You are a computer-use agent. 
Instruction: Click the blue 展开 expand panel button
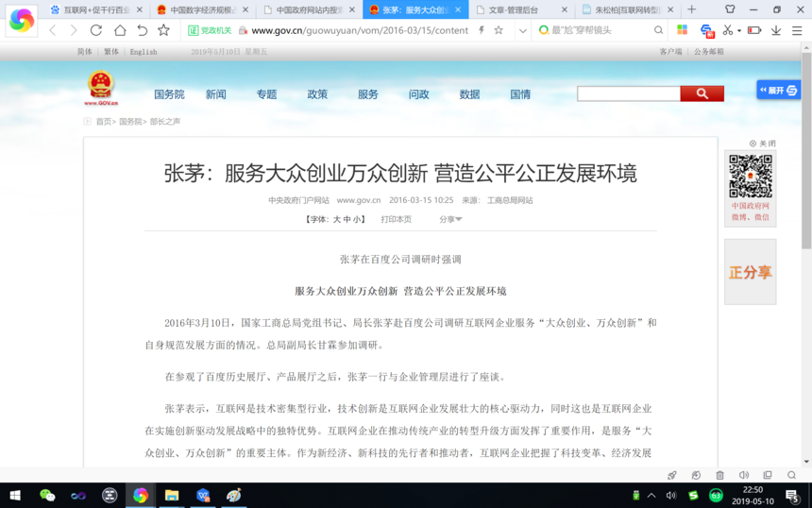778,91
